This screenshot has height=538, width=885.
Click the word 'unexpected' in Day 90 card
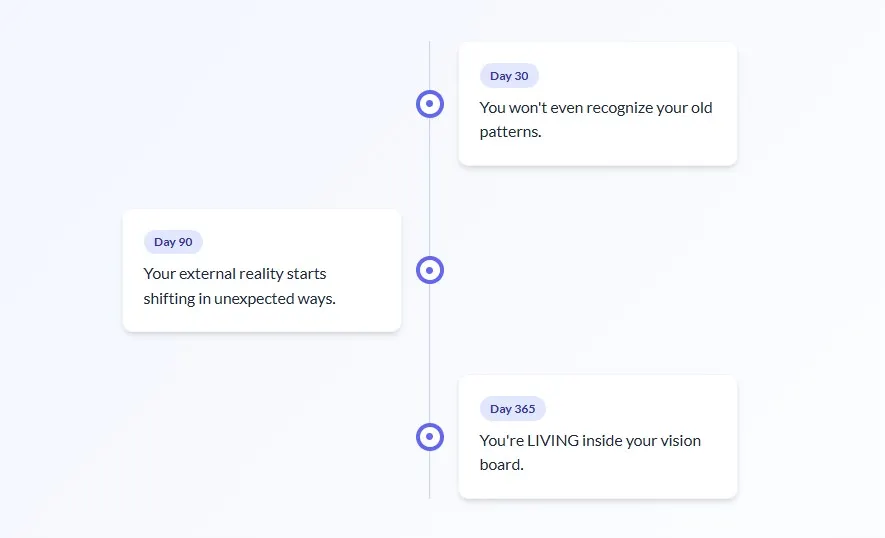(x=254, y=298)
